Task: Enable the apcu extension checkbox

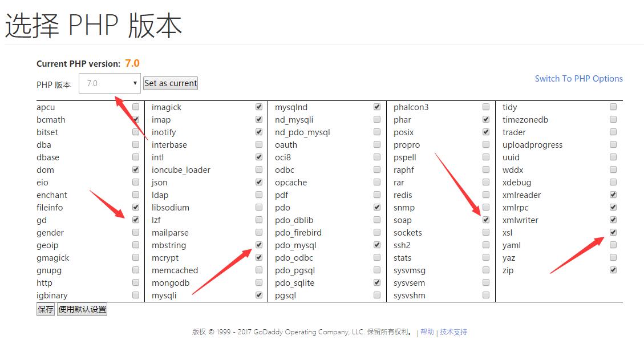Action: pos(136,107)
